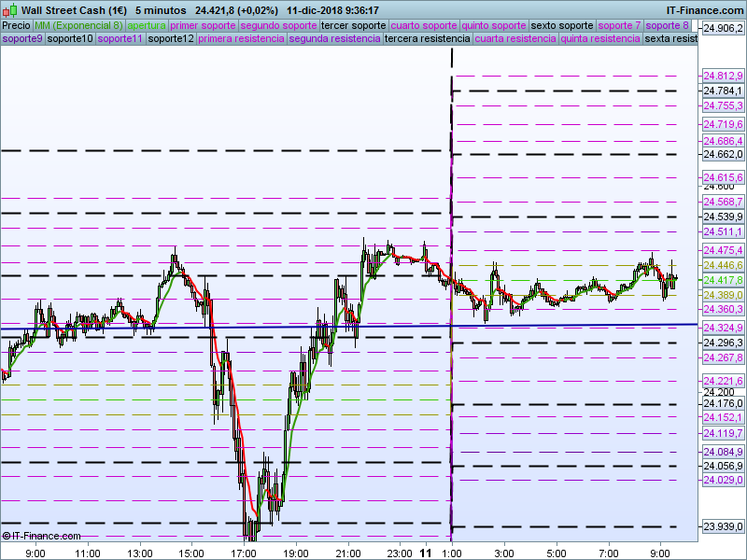Click the 24.568,7 price label
Viewport: 747px width, 560px height.
723,202
